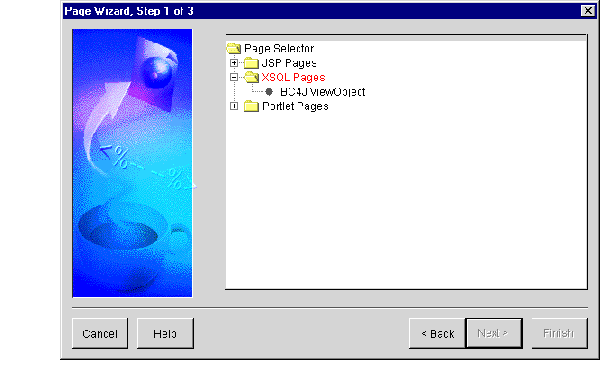Select the red XSQL Pages label
This screenshot has height=376, width=600.
293,77
